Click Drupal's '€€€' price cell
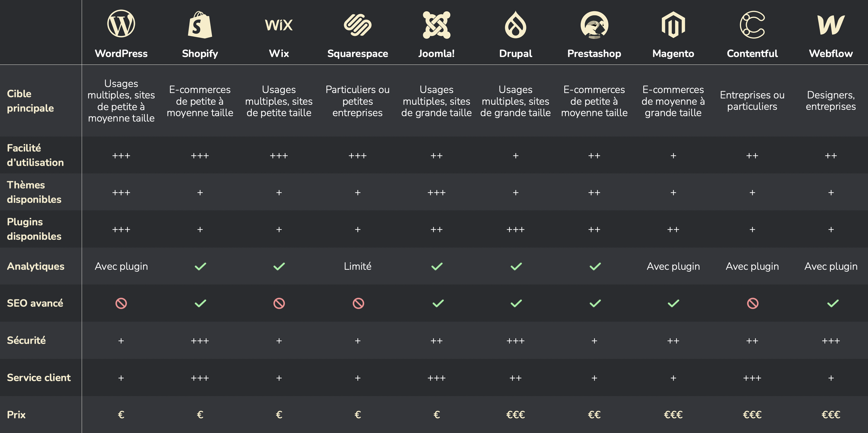 point(515,414)
